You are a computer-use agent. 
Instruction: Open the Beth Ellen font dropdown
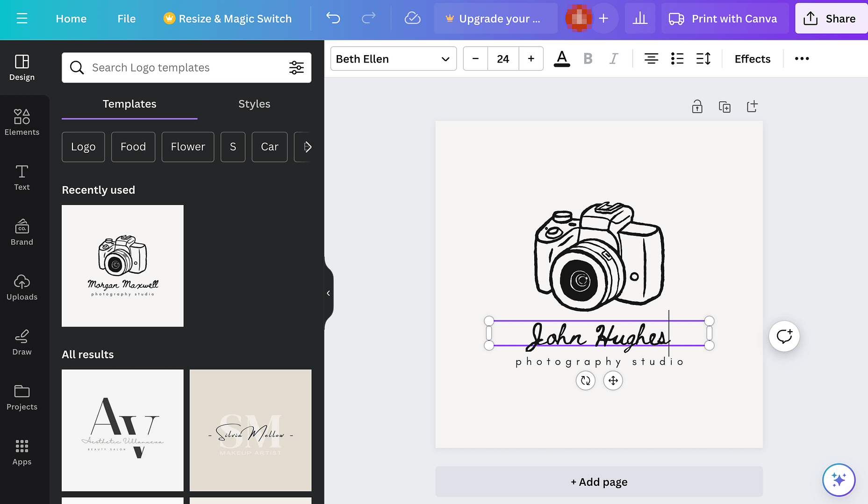click(393, 59)
